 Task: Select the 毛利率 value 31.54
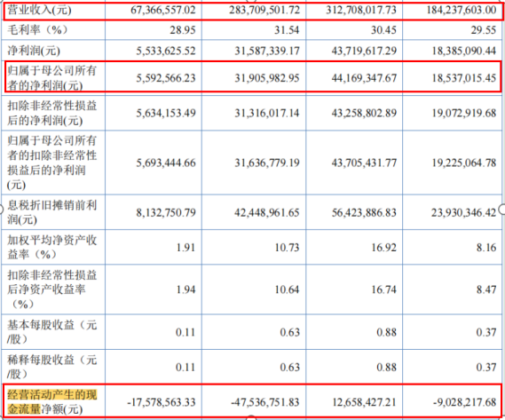click(287, 30)
